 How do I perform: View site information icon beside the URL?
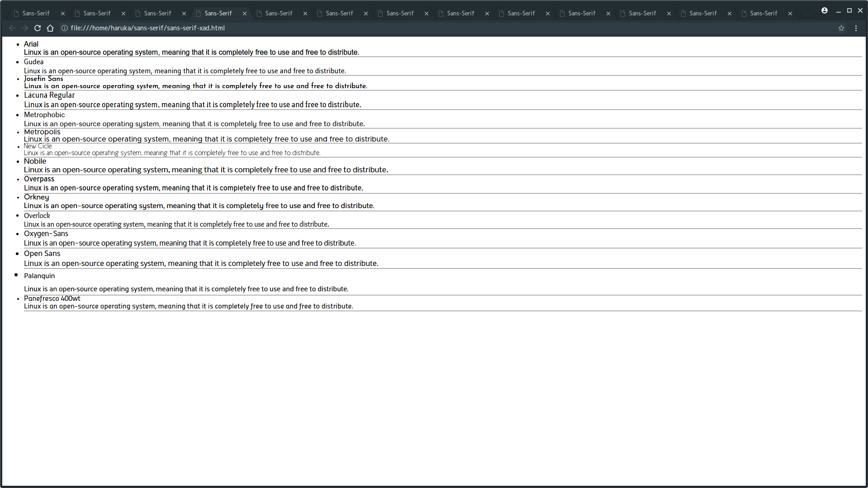pos(65,28)
